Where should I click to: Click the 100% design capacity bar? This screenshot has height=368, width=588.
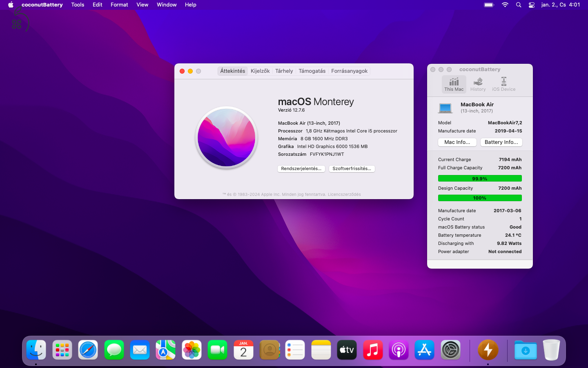[480, 198]
